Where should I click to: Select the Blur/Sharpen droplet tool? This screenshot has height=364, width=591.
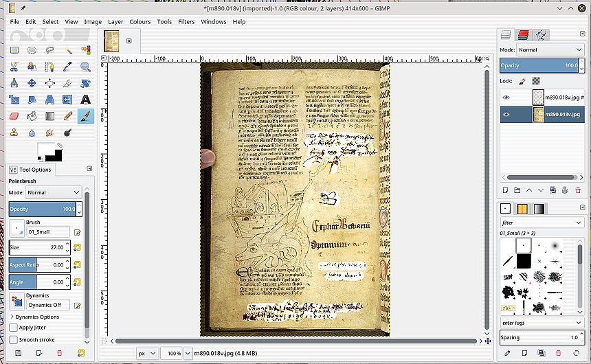click(x=32, y=133)
